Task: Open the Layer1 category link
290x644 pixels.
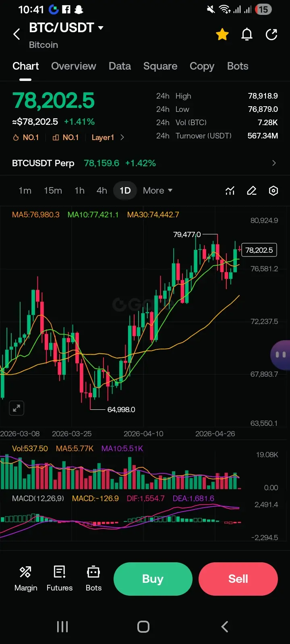Action: click(x=108, y=137)
